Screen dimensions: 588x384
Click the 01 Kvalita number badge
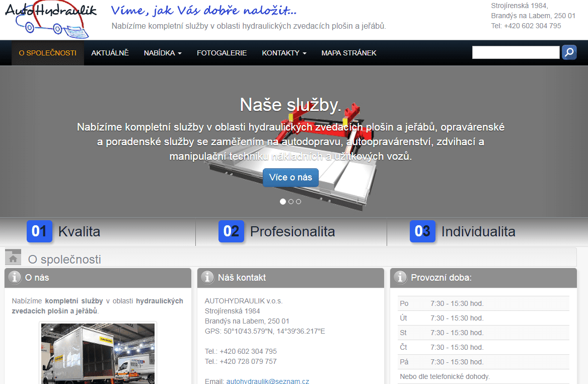pos(39,231)
